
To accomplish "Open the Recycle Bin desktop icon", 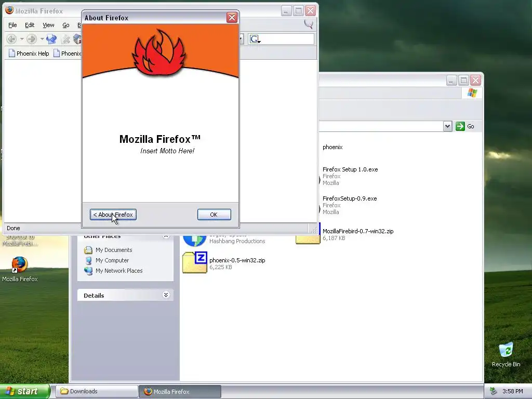I will (506, 350).
